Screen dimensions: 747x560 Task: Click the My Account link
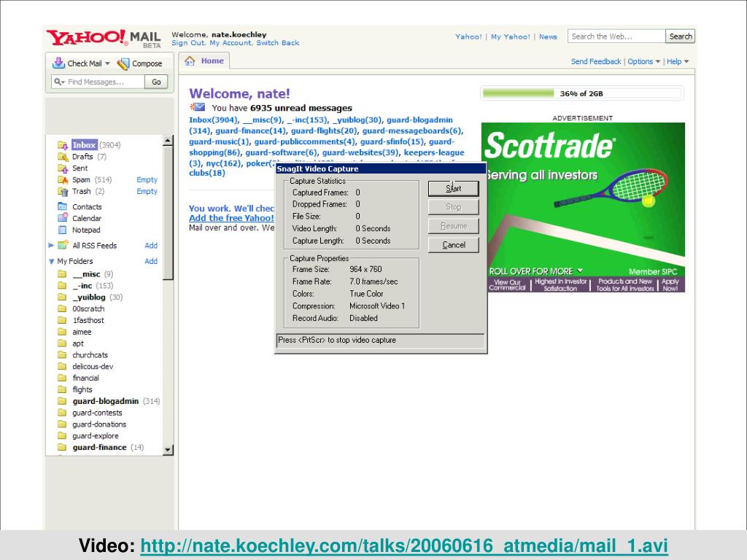(x=231, y=43)
